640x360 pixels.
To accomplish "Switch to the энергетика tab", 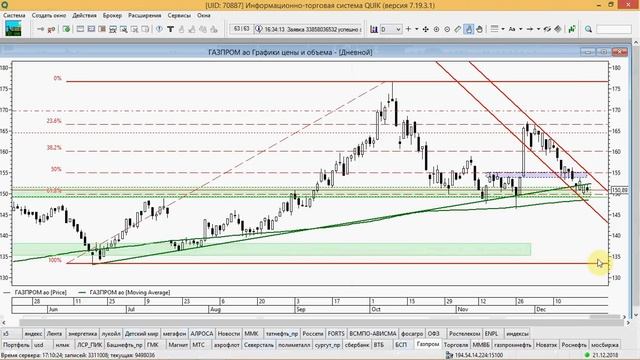I will [82, 333].
